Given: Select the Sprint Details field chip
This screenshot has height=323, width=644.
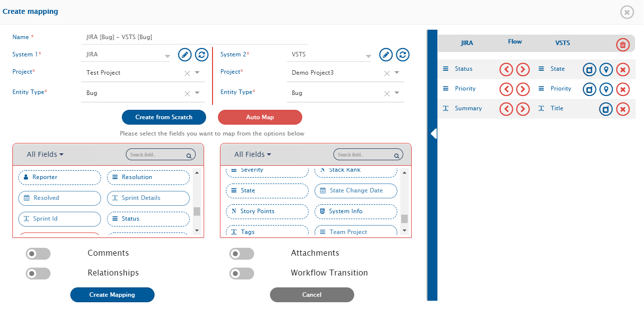Looking at the screenshot, I should click(148, 198).
